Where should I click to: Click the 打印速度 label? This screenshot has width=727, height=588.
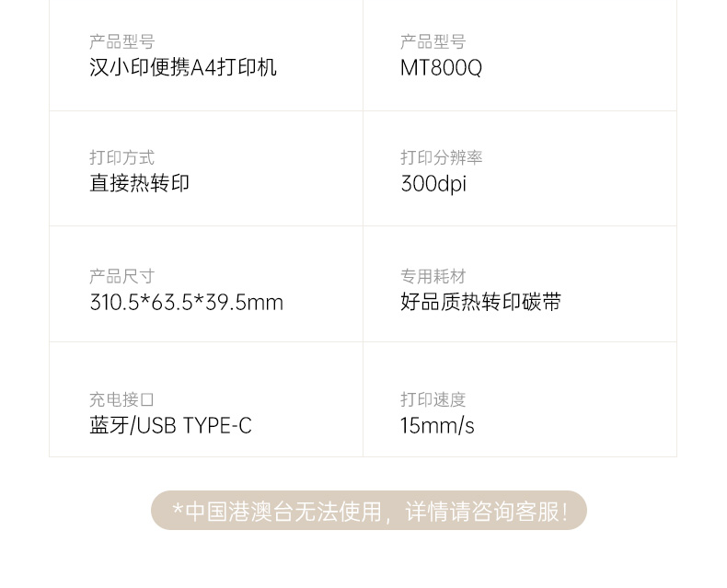click(x=433, y=400)
